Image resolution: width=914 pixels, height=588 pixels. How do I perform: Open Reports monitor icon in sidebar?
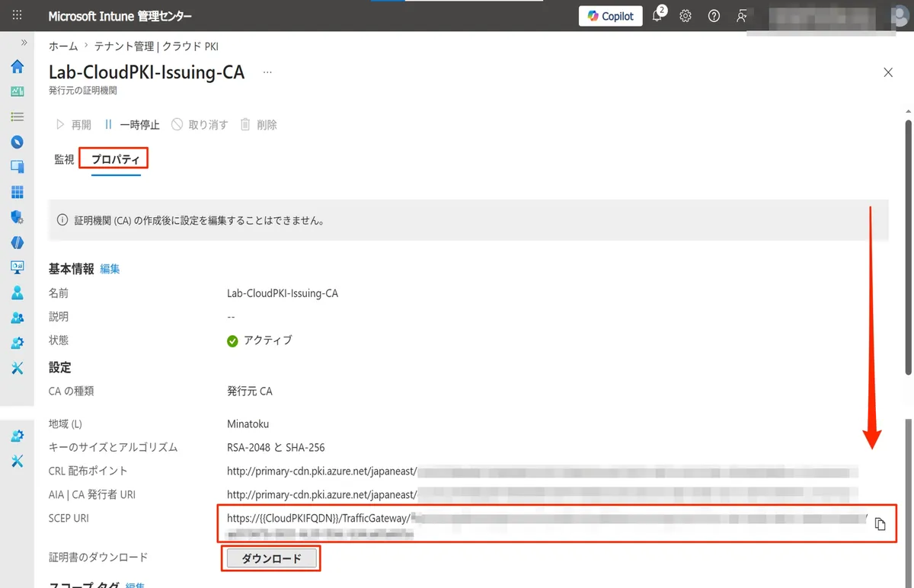click(17, 267)
